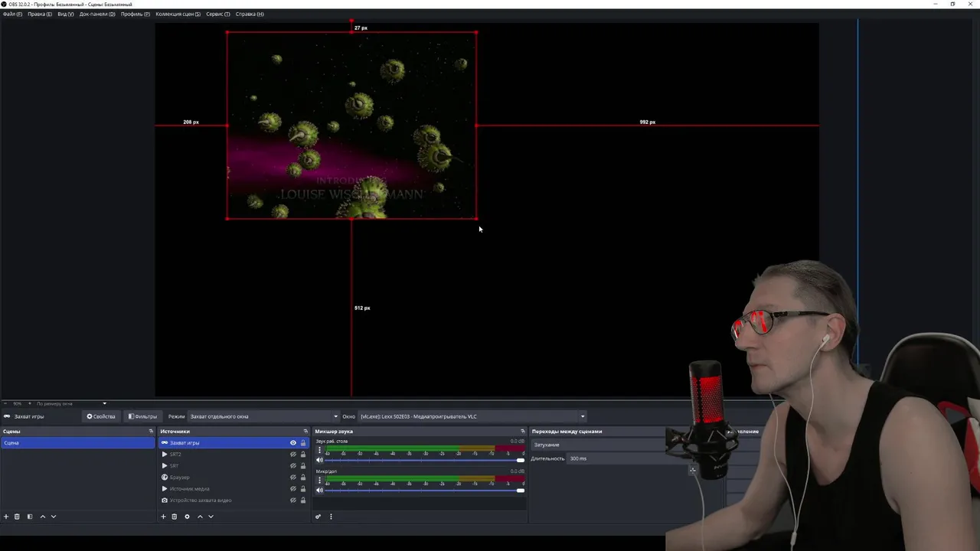The height and width of the screenshot is (551, 980).
Task: Click the Свойства button
Action: 101,416
